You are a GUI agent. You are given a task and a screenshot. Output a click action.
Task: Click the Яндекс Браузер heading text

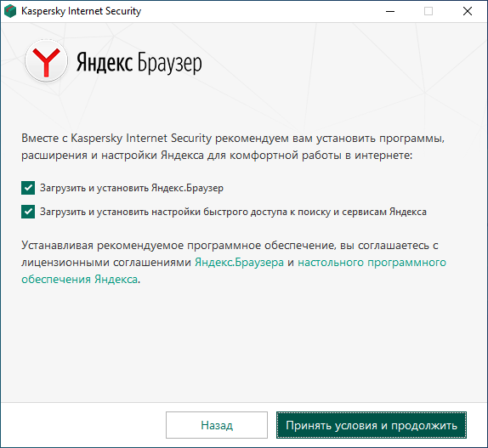[139, 62]
